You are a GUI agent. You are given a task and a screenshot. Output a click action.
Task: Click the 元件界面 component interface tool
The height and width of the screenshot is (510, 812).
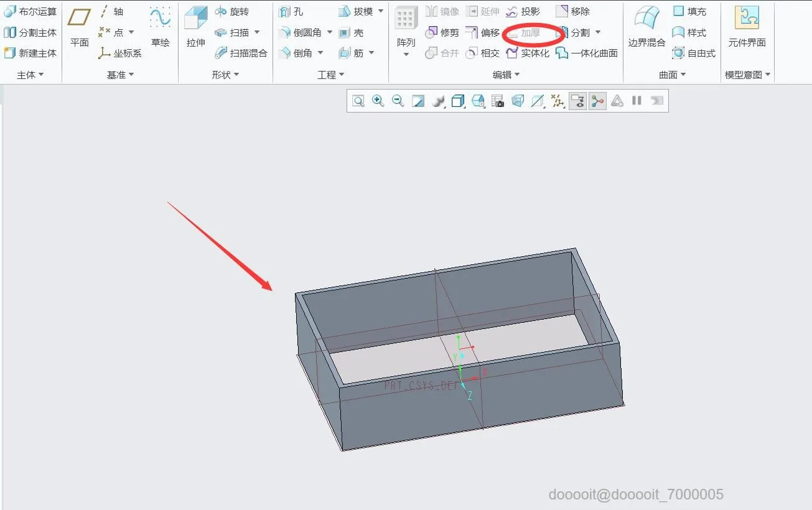pos(747,28)
